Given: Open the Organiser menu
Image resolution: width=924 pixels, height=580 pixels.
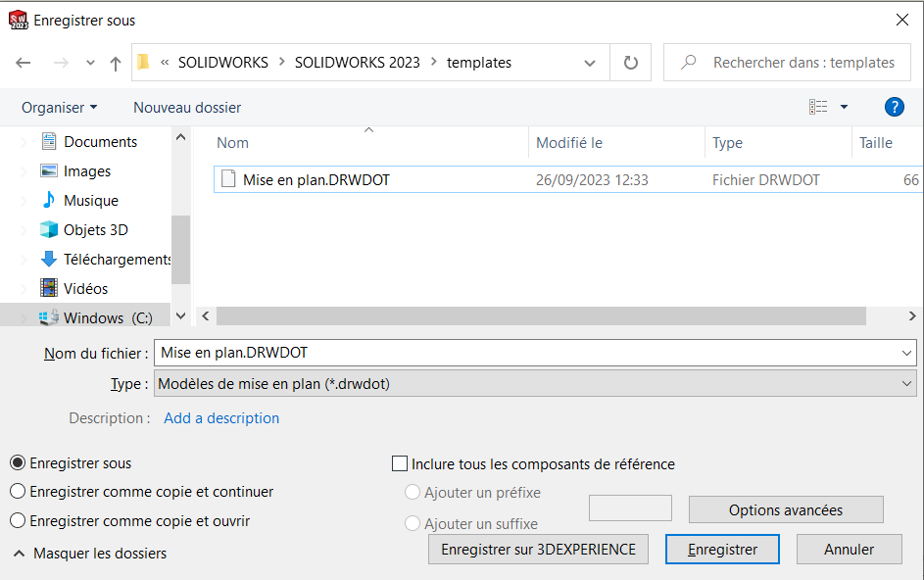Looking at the screenshot, I should [59, 108].
